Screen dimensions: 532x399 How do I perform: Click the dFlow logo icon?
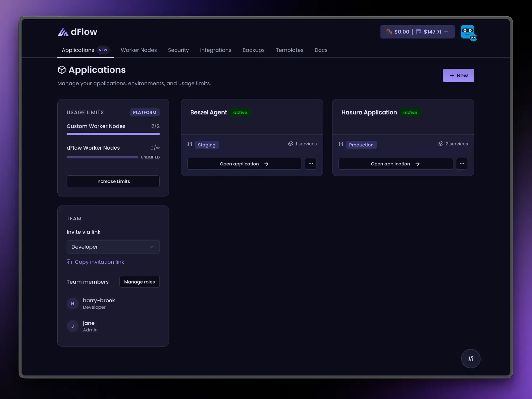pyautogui.click(x=63, y=32)
